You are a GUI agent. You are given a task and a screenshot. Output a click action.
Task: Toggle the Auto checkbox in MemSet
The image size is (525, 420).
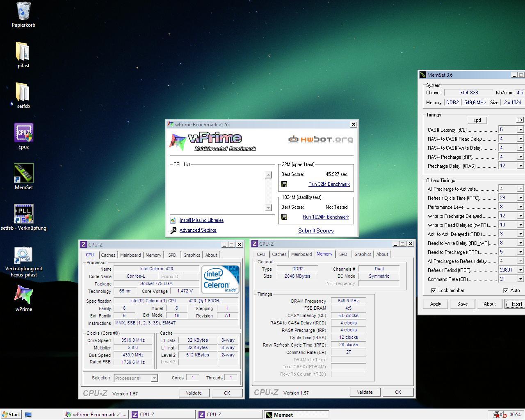(x=506, y=290)
